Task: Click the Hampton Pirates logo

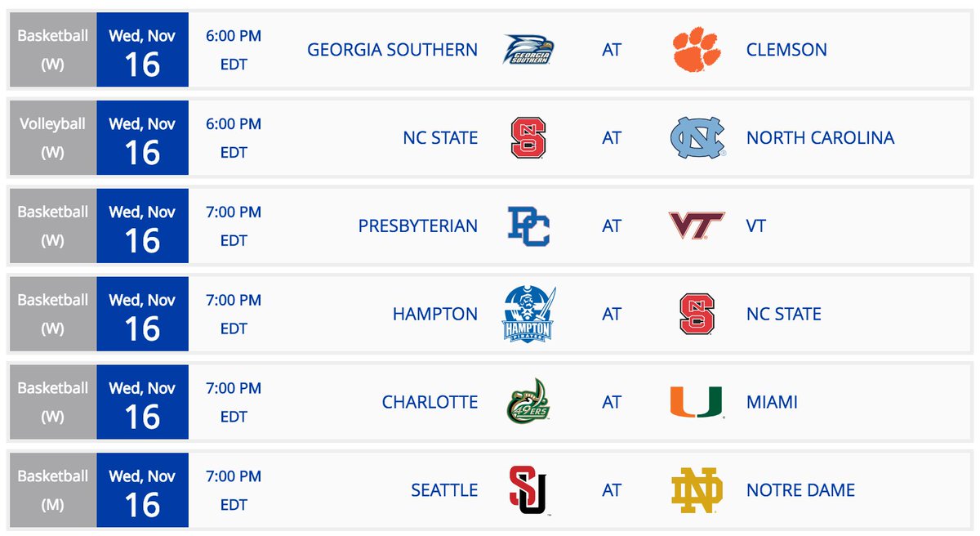Action: (x=528, y=314)
